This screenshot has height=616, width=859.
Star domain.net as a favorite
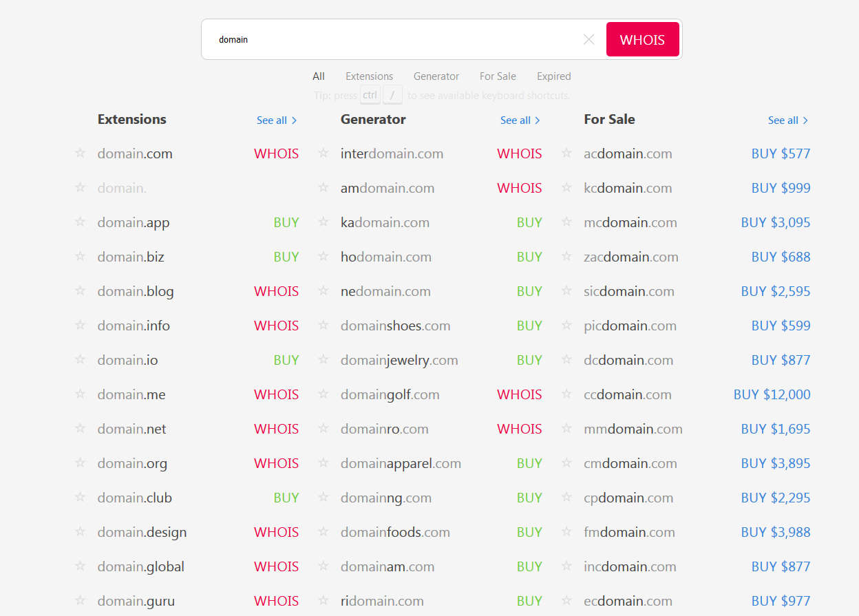click(x=80, y=428)
